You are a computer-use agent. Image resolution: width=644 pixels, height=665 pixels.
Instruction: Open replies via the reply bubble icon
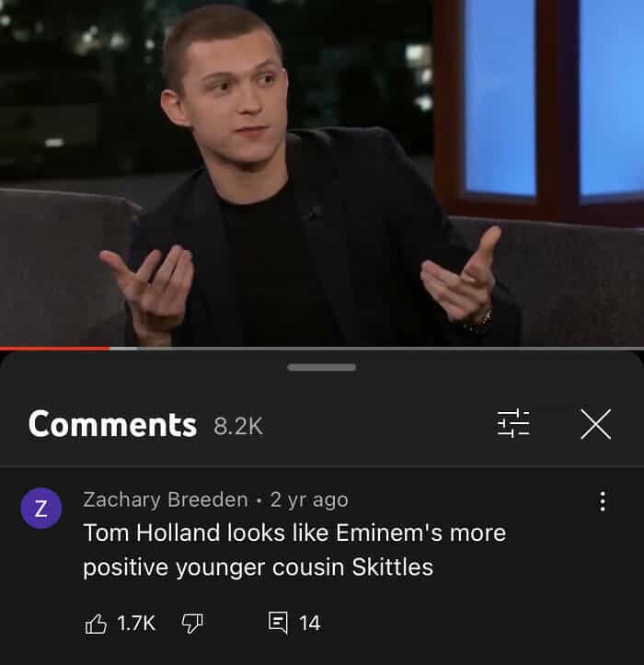[x=278, y=623]
